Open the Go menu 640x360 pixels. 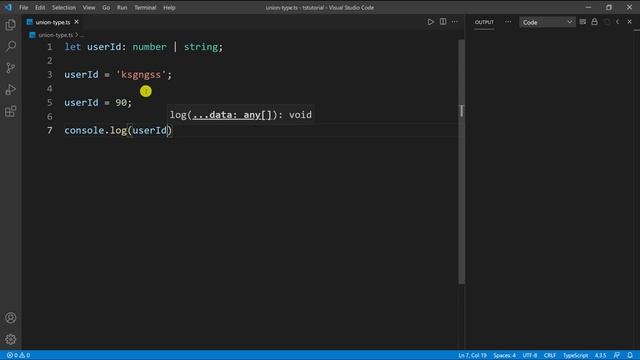106,7
